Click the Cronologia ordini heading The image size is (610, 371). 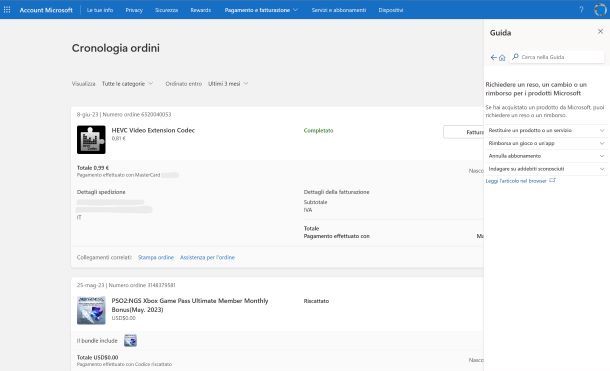(116, 48)
